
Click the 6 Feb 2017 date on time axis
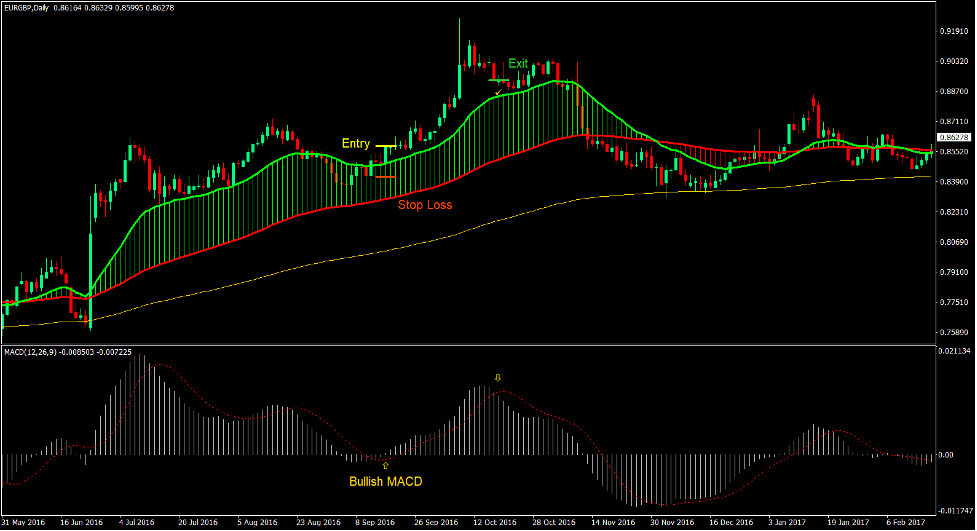click(x=905, y=522)
